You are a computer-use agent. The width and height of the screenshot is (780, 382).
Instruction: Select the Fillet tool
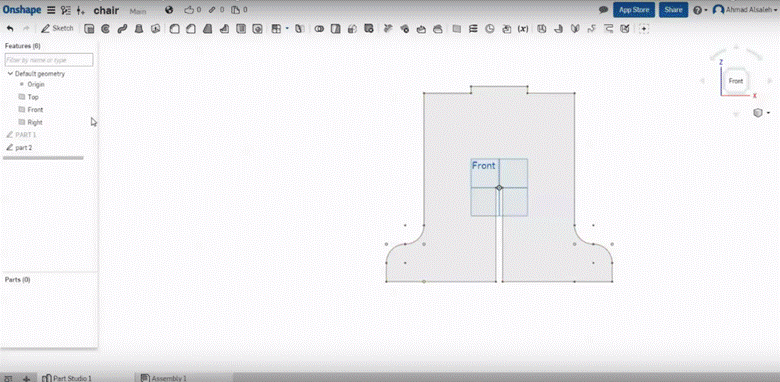pos(174,29)
